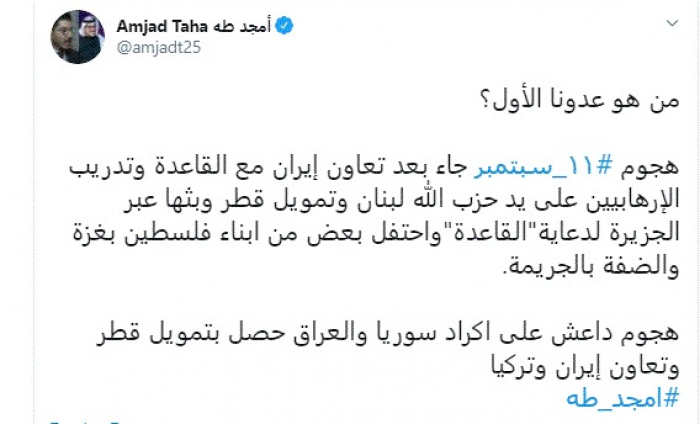
Task: Click the line "والضفة بالجريمة."
Action: [601, 245]
